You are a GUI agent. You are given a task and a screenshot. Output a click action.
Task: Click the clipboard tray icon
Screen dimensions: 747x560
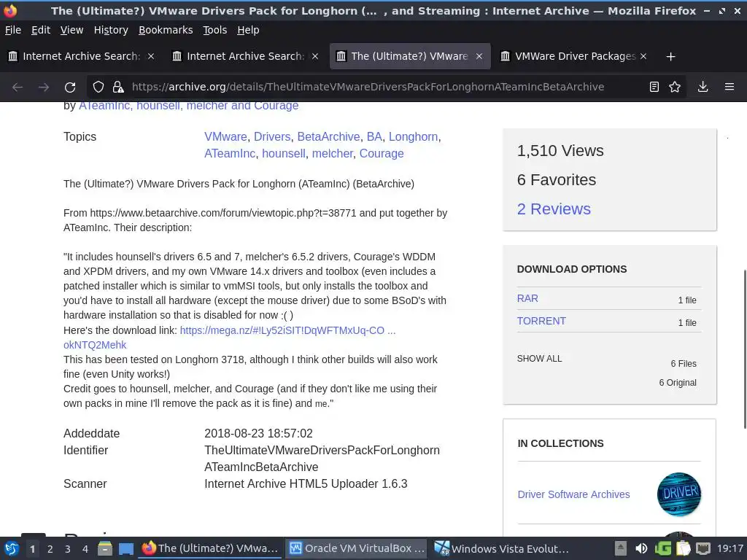683,548
